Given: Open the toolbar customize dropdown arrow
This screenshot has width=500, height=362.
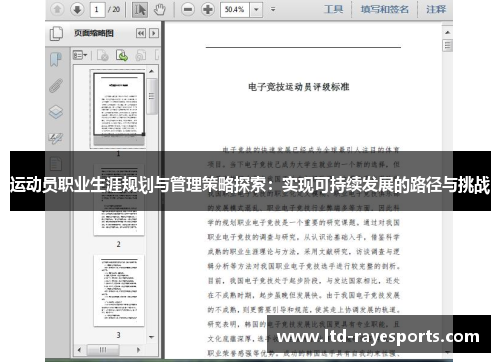Looking at the screenshot, I should coord(273,10).
